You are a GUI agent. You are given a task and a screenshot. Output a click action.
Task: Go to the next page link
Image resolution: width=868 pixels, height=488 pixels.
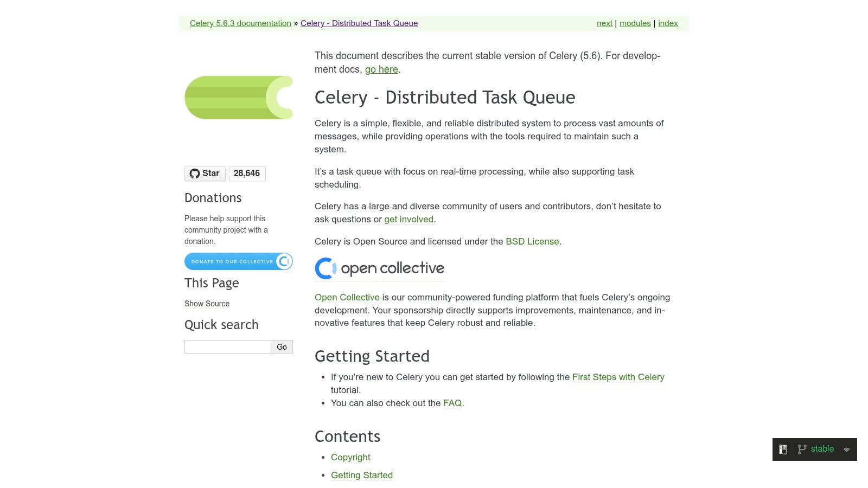click(604, 23)
